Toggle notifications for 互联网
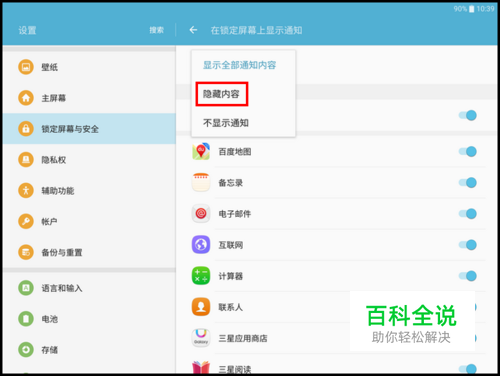The width and height of the screenshot is (500, 376). (x=468, y=245)
